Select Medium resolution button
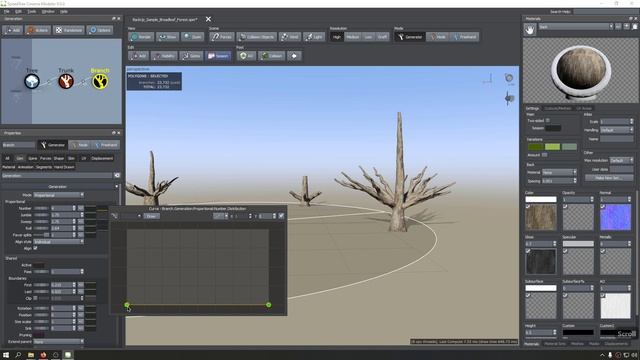 pyautogui.click(x=353, y=37)
